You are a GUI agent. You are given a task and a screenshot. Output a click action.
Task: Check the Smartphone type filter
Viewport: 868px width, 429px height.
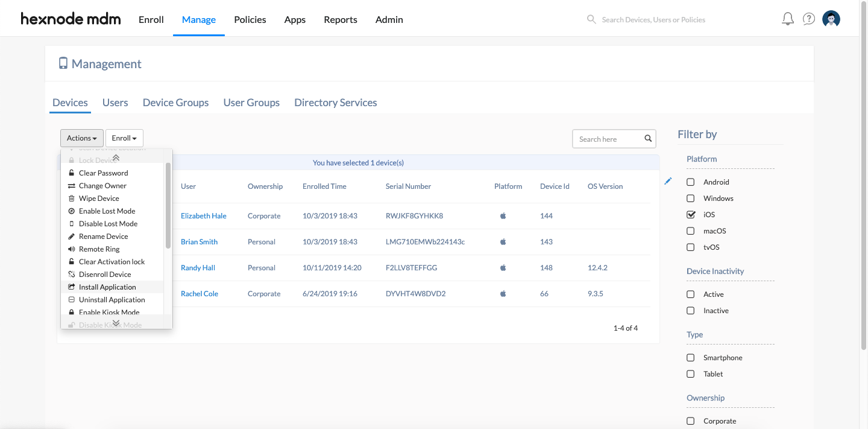click(691, 358)
